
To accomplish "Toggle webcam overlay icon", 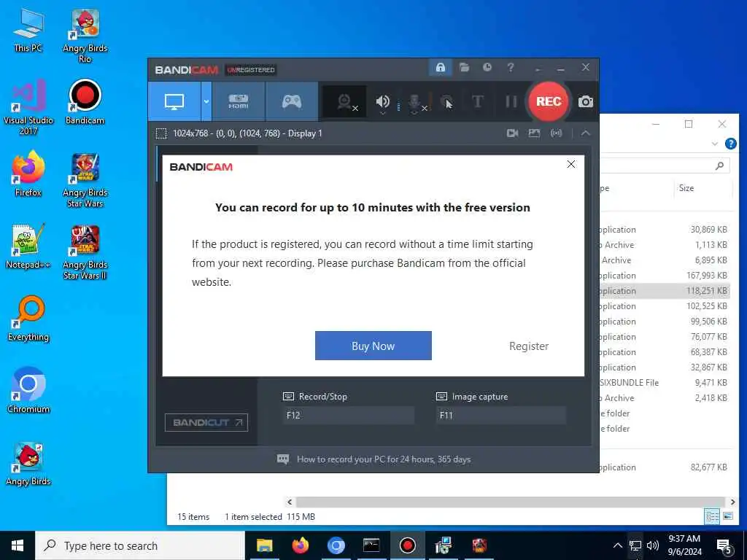I will [x=345, y=102].
